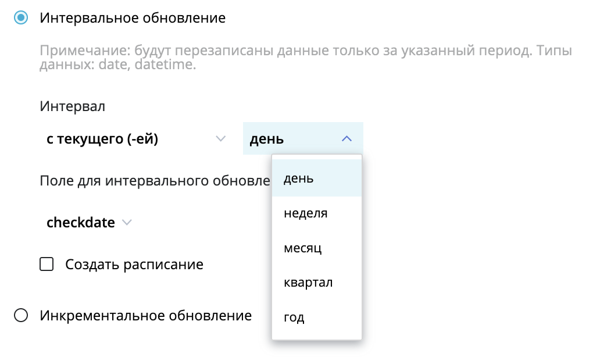Collapse the 'день' interval unit dropdown

point(303,139)
